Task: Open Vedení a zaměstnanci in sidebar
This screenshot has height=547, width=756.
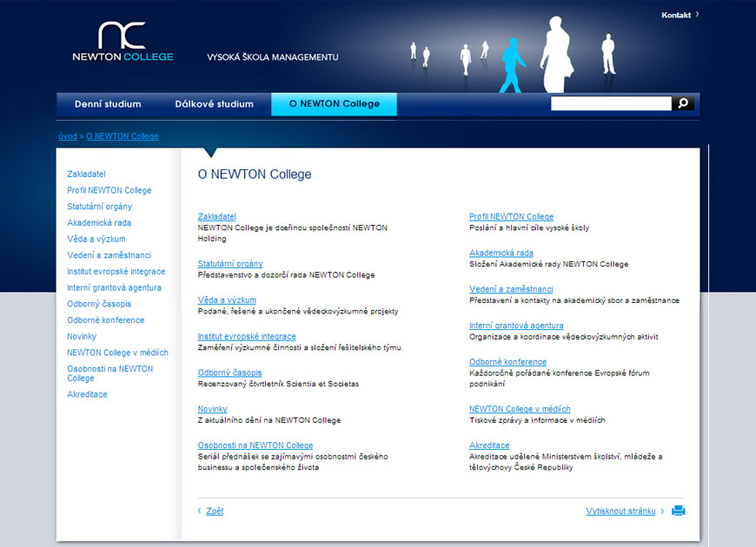Action: click(109, 255)
